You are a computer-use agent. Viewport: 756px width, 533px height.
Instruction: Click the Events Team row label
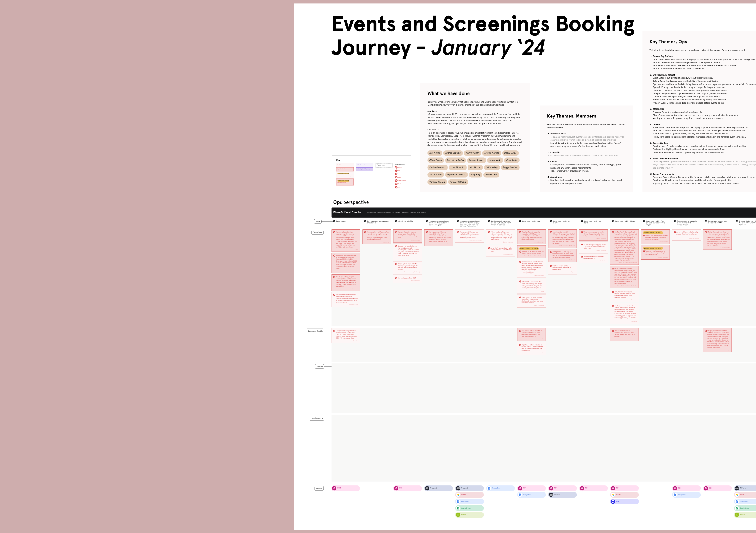tap(317, 232)
